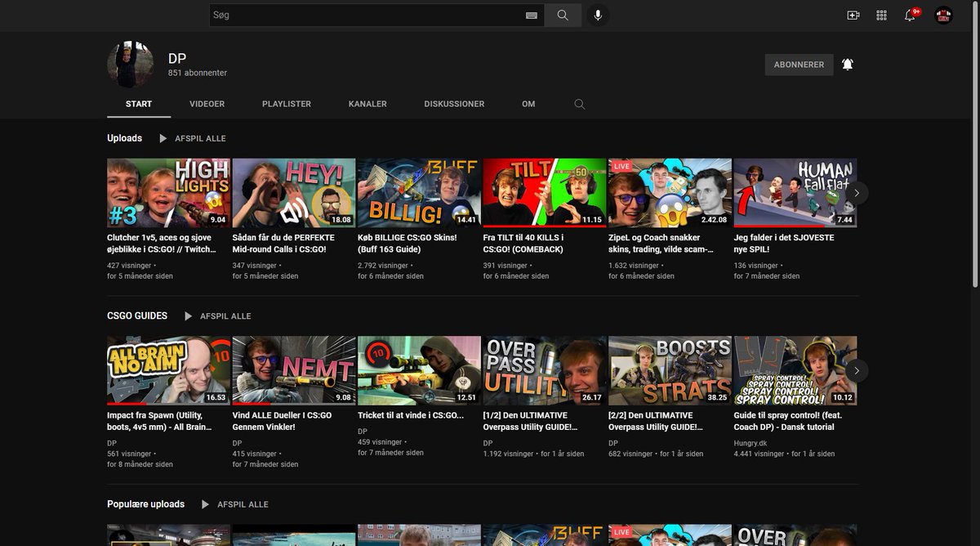Switch to the START tab
980x546 pixels.
click(x=139, y=105)
